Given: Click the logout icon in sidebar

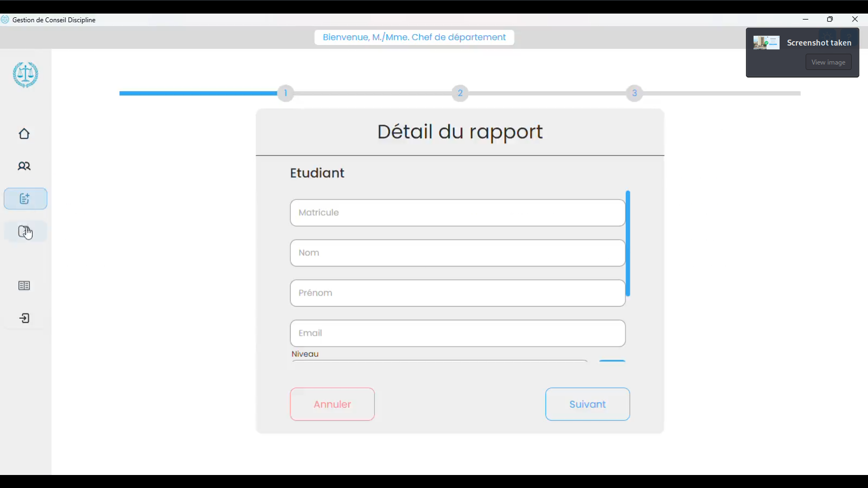Looking at the screenshot, I should coord(24,318).
